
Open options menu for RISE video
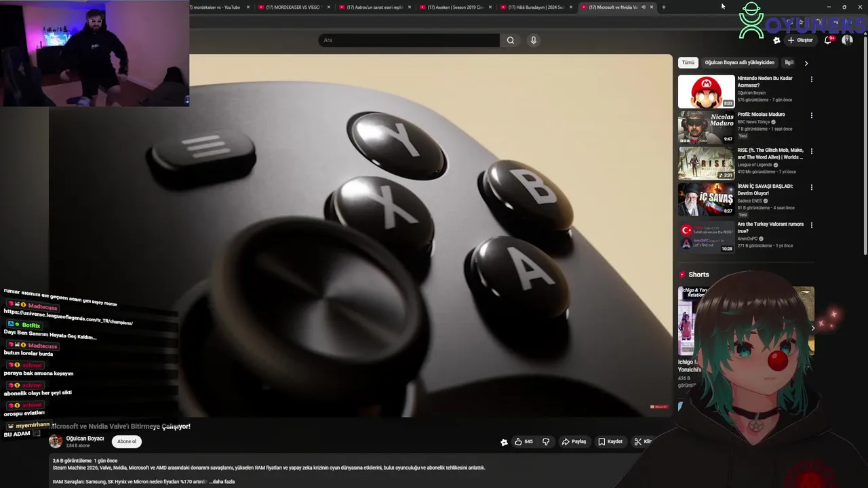[812, 151]
